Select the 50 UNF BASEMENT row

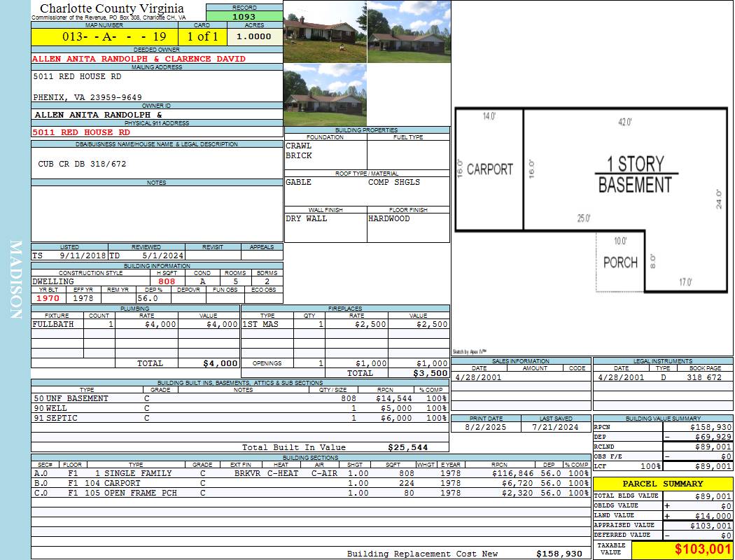click(x=238, y=398)
